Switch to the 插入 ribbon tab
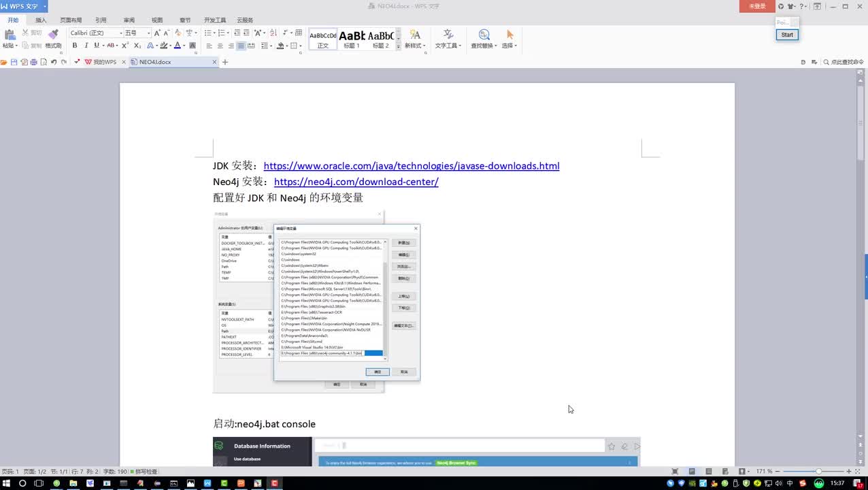 [x=41, y=20]
